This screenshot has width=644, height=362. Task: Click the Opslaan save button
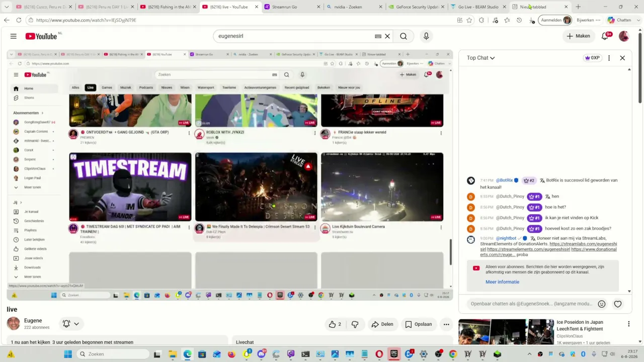pyautogui.click(x=419, y=324)
